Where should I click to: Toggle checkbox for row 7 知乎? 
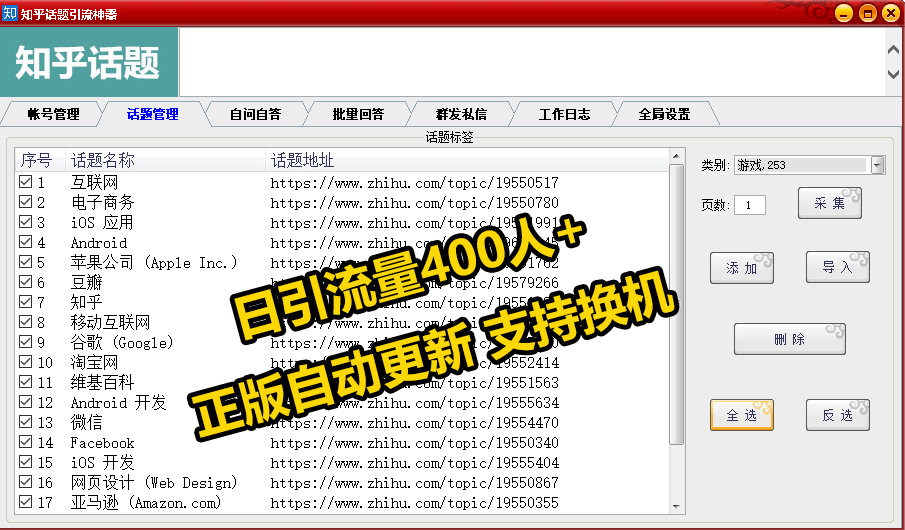(25, 301)
